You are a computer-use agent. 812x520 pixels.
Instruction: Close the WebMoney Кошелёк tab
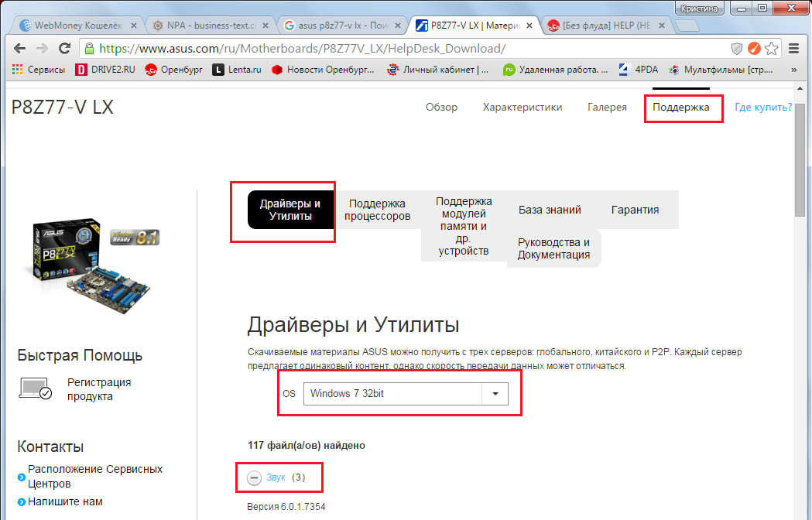134,26
